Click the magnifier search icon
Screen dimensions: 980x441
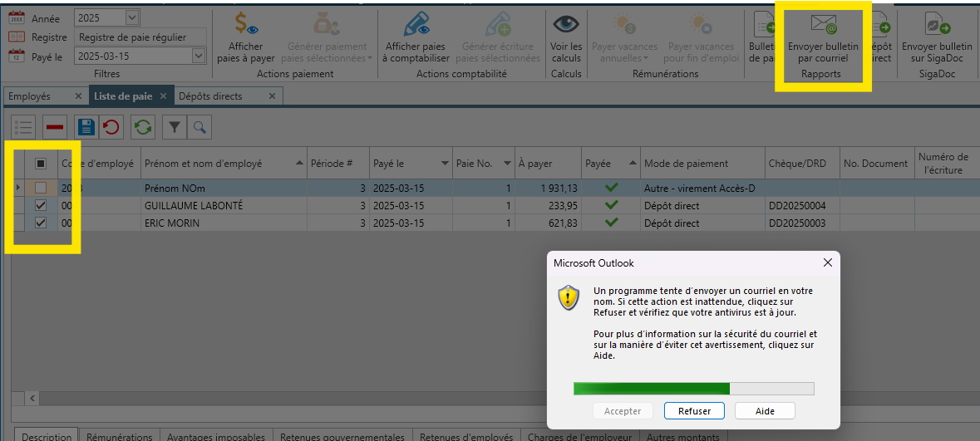(x=199, y=127)
